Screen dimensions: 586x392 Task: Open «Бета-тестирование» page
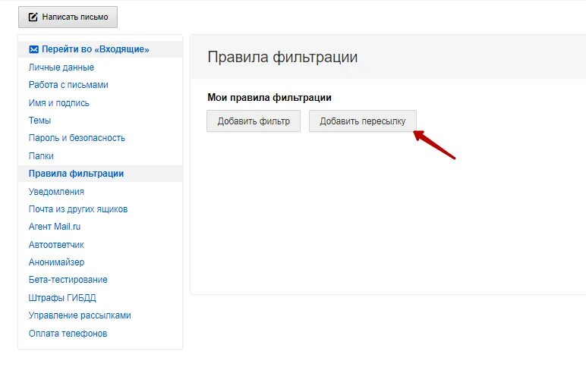68,280
